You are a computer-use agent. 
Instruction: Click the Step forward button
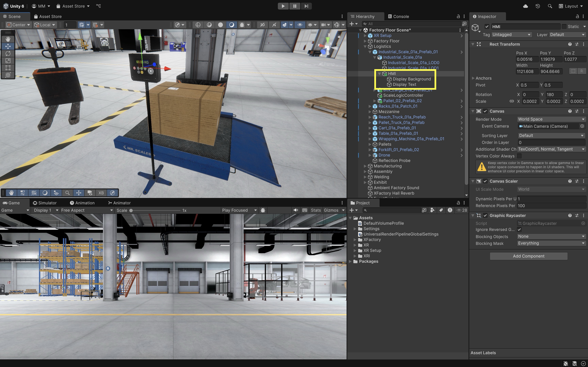306,6
